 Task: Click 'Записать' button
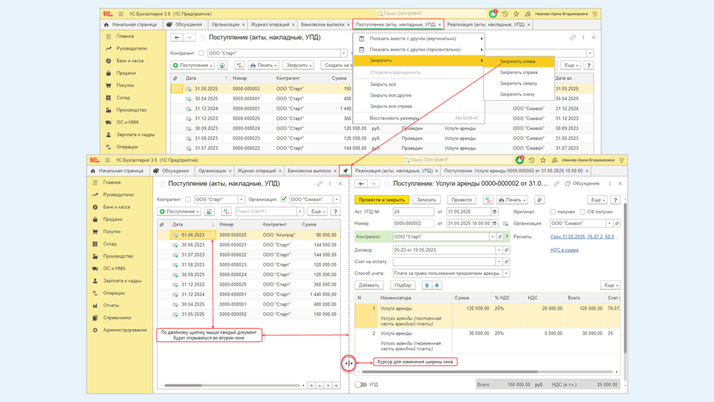426,200
